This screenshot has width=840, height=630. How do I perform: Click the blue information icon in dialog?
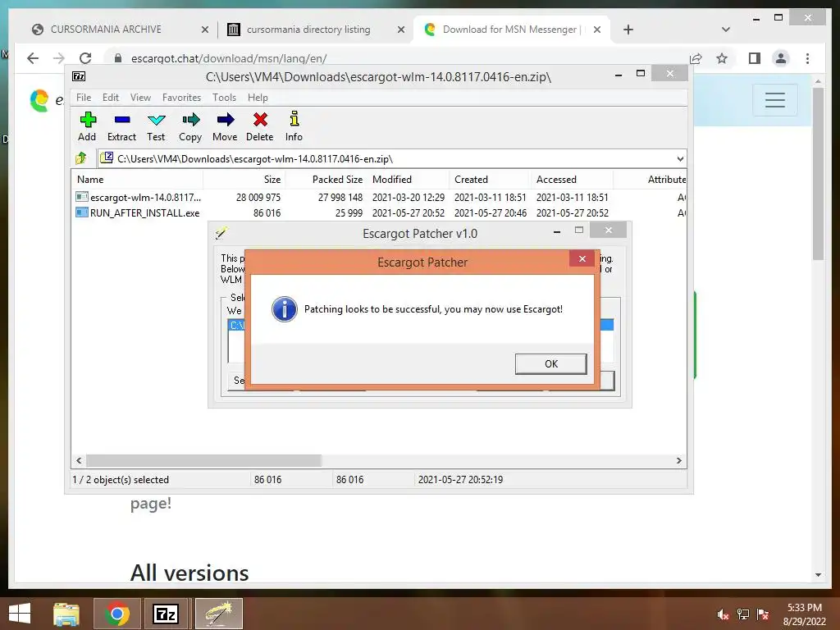[284, 309]
